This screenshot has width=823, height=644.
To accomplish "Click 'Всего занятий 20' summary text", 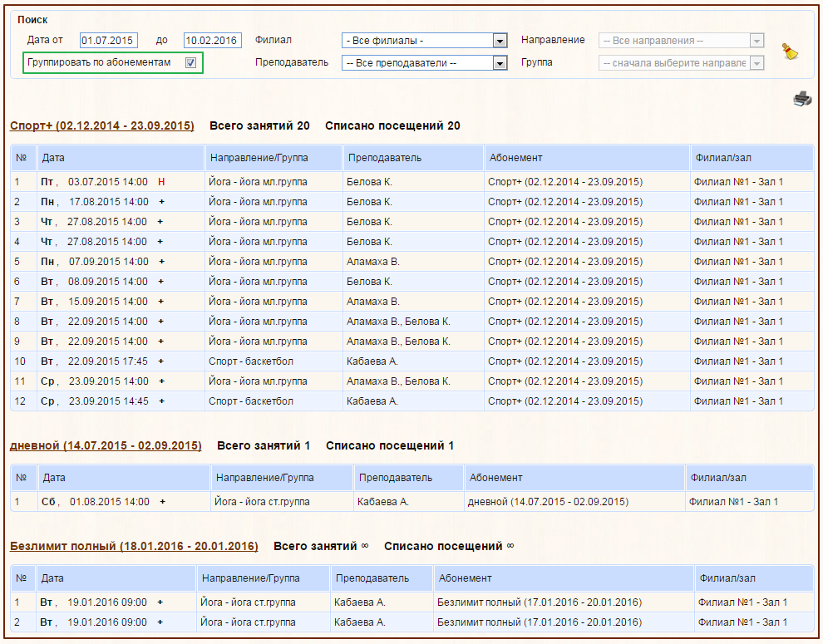I will [x=259, y=126].
